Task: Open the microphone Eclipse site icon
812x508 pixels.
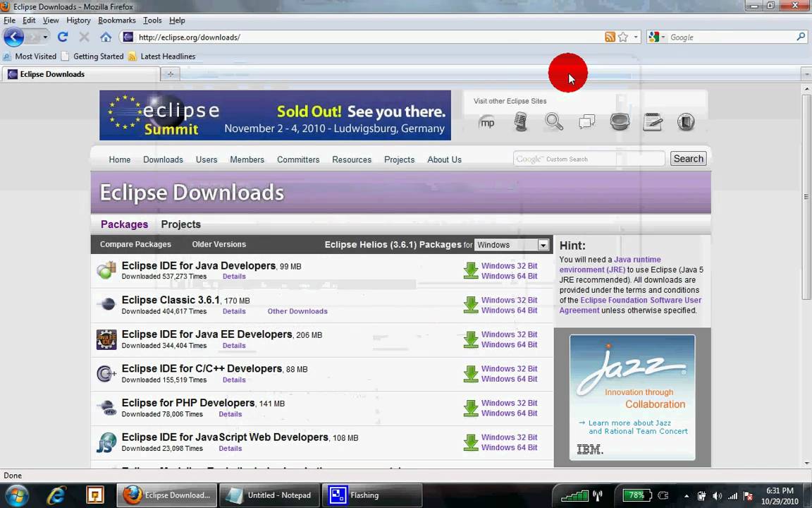Action: (520, 122)
